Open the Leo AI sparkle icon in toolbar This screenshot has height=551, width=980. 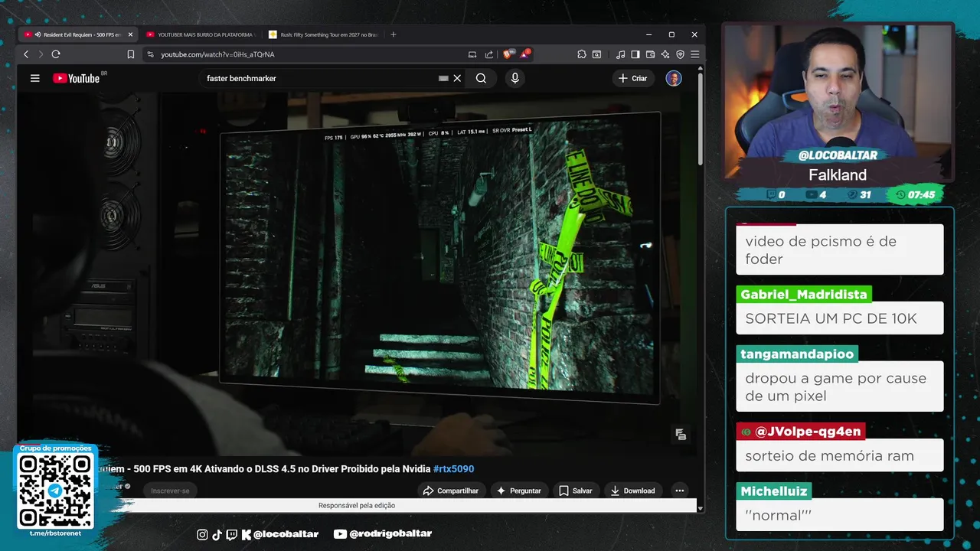click(665, 54)
